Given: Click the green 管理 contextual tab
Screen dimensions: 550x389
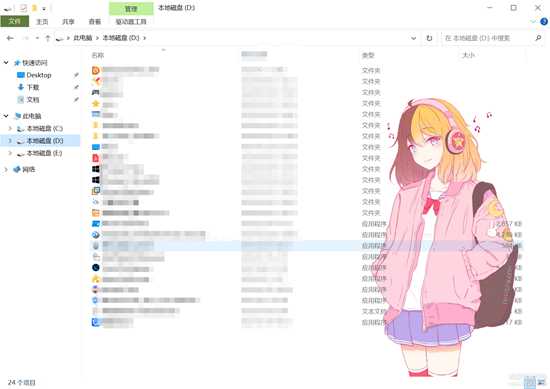Looking at the screenshot, I should (131, 9).
